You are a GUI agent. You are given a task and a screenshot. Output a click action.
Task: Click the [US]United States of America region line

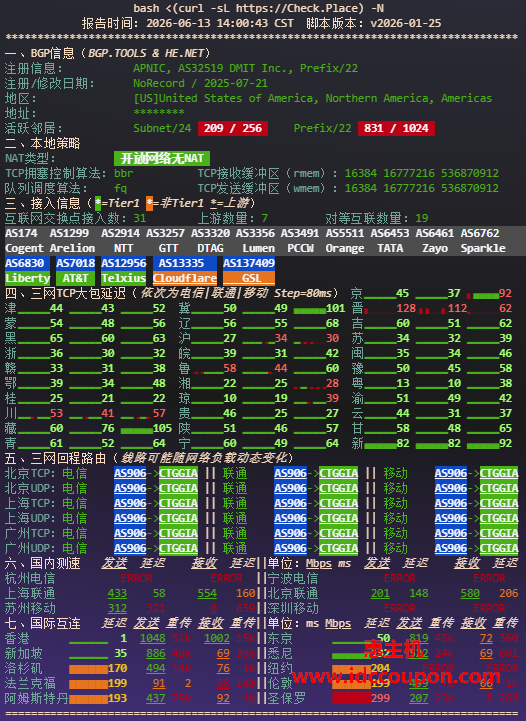tap(313, 98)
